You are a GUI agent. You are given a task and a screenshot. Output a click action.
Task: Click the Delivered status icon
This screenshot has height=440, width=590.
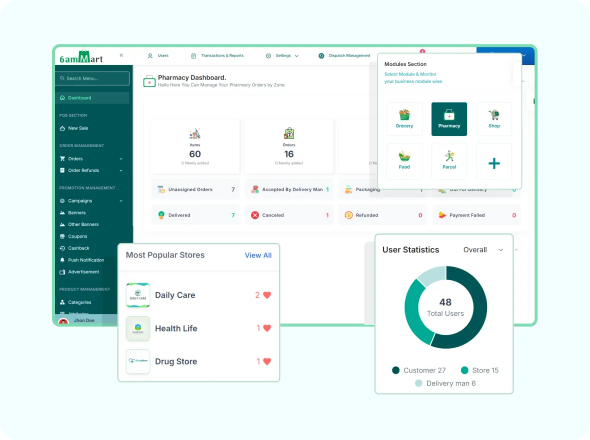(x=161, y=215)
